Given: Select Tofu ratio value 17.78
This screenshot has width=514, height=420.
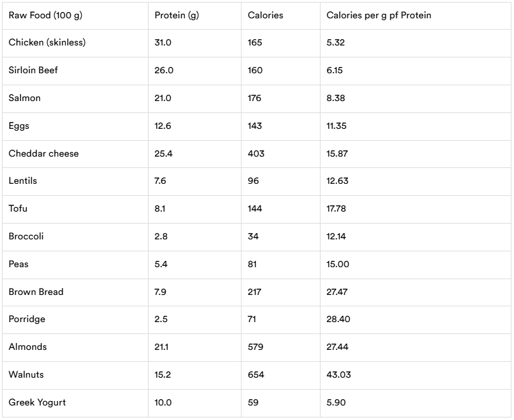Looking at the screenshot, I should (336, 208).
